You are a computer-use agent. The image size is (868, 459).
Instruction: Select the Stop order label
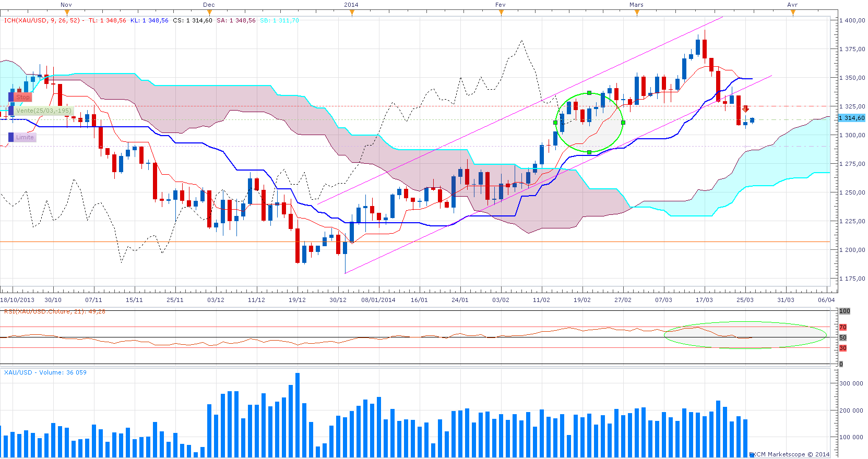(x=23, y=97)
